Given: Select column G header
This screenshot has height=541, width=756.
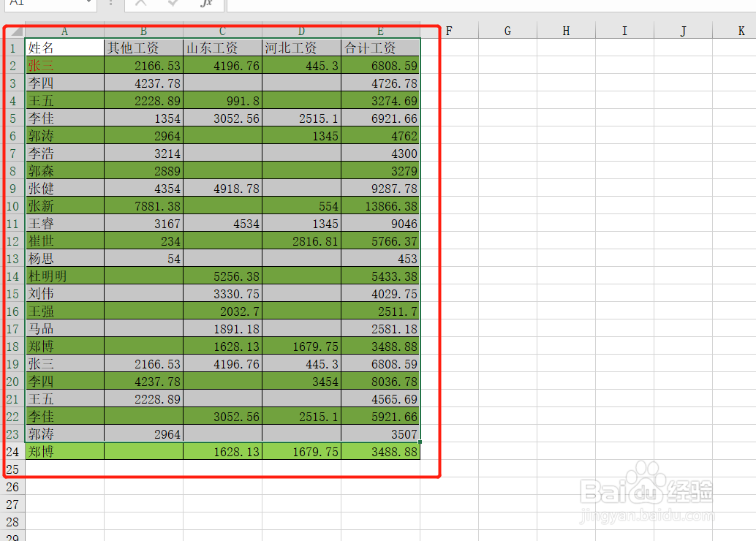Looking at the screenshot, I should pyautogui.click(x=507, y=31).
